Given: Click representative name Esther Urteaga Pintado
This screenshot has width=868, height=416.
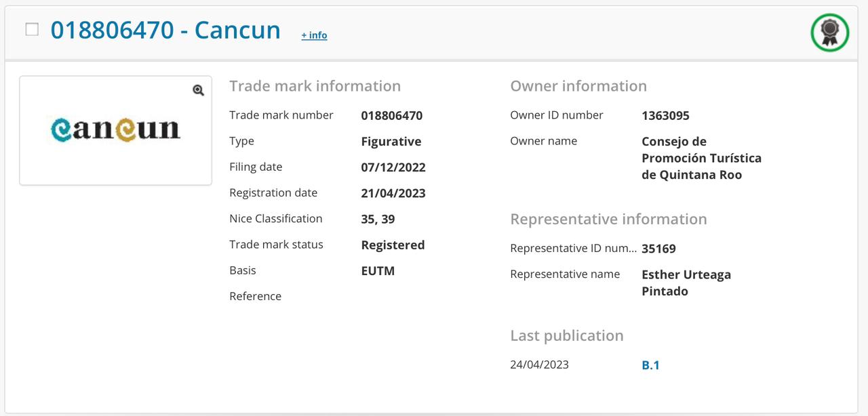Looking at the screenshot, I should (686, 283).
